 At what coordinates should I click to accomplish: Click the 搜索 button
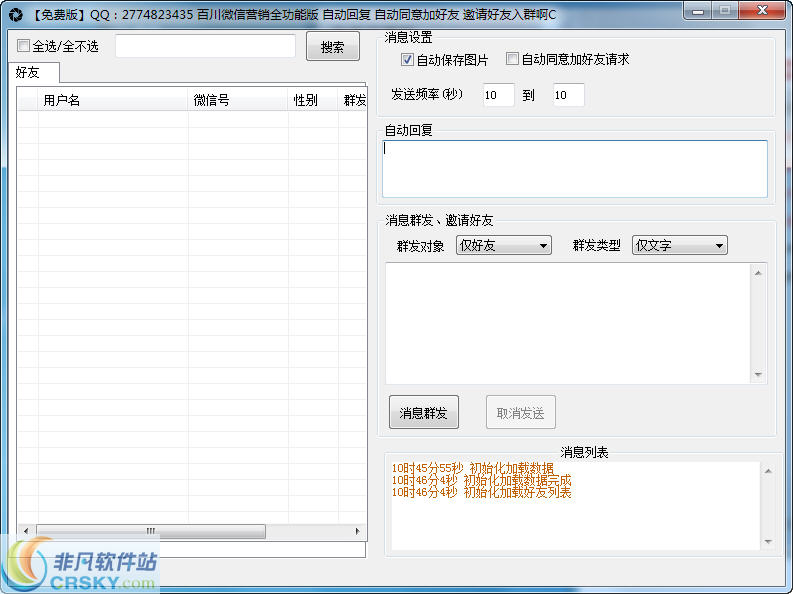333,47
